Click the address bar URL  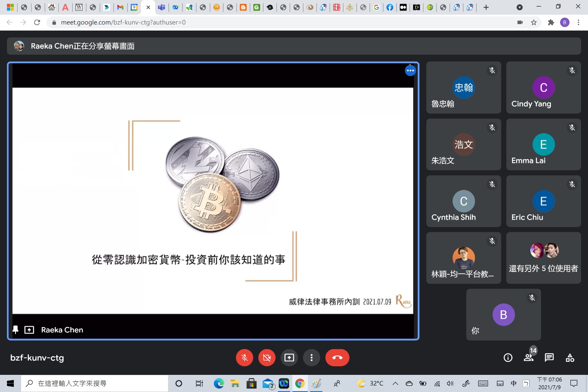tap(123, 22)
